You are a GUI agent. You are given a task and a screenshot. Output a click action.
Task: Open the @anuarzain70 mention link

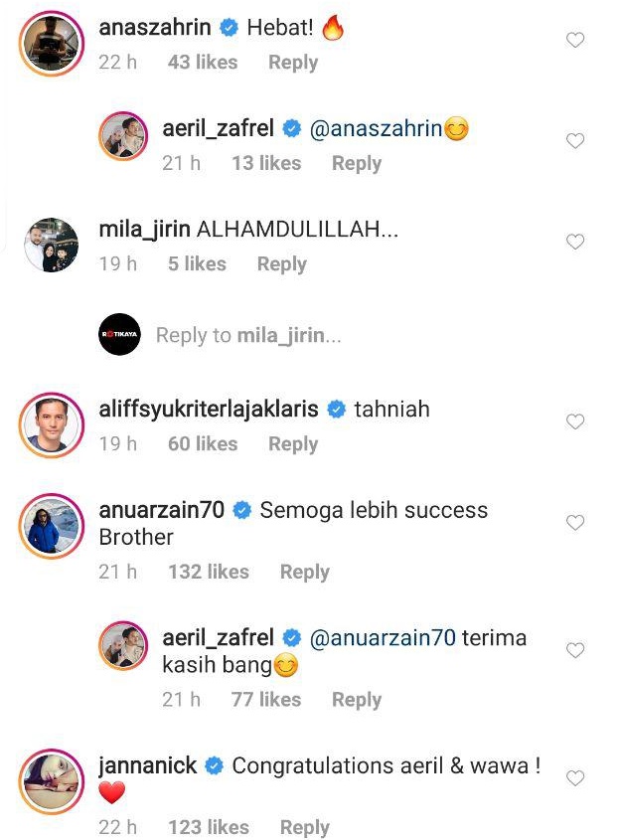coord(383,638)
